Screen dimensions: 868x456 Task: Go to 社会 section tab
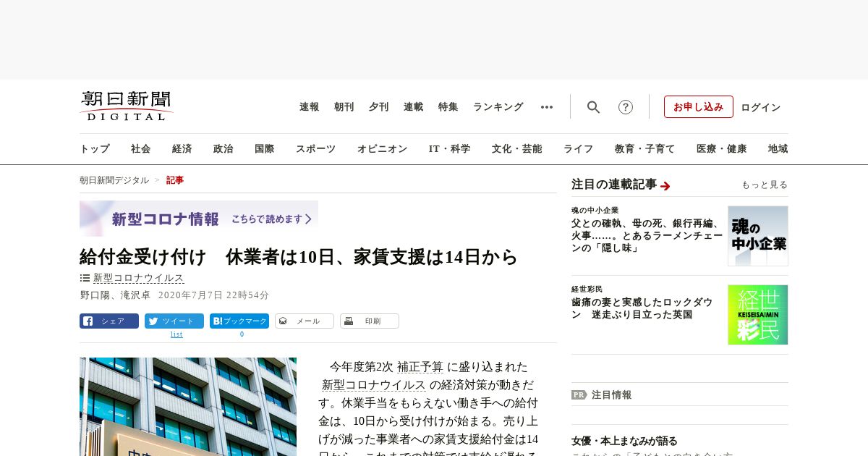(x=141, y=149)
